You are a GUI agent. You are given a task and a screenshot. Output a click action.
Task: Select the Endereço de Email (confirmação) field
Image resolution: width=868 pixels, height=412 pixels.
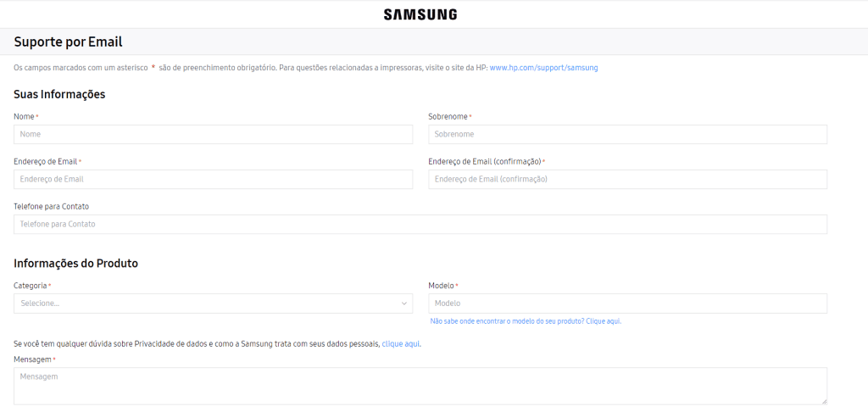(x=628, y=179)
